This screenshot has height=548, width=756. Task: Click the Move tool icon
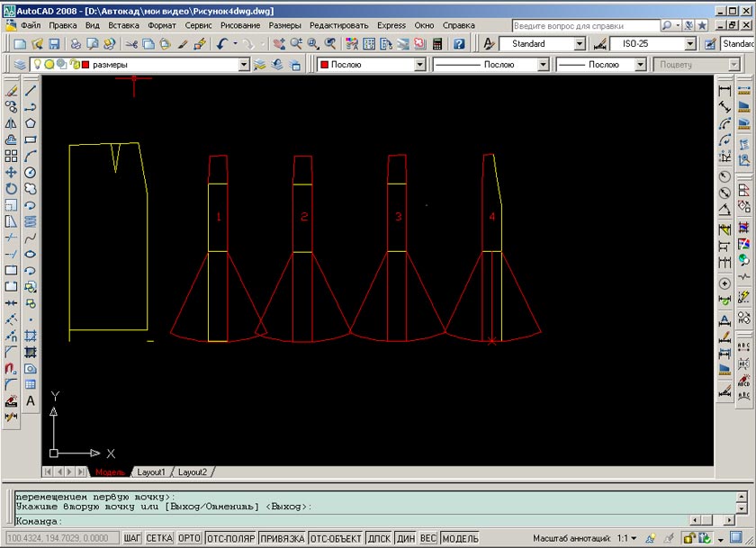coord(11,172)
